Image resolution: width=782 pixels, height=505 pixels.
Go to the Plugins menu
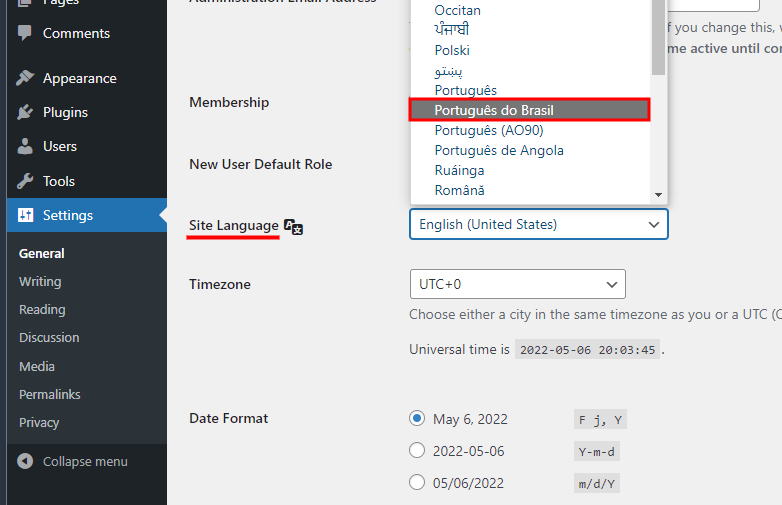point(87,112)
